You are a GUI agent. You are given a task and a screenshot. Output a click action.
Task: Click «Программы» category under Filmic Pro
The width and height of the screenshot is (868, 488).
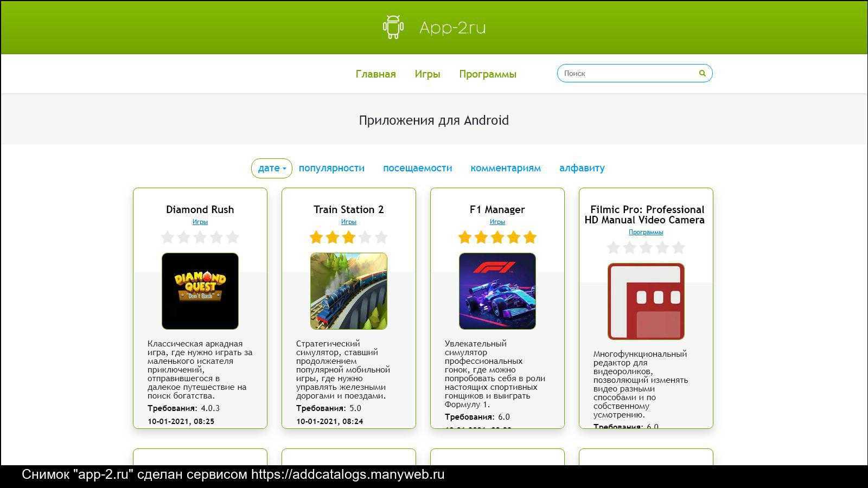pyautogui.click(x=646, y=232)
